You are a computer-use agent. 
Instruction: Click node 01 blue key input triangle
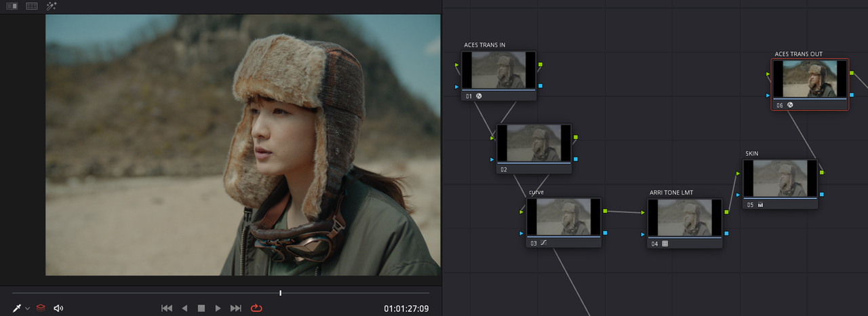458,86
